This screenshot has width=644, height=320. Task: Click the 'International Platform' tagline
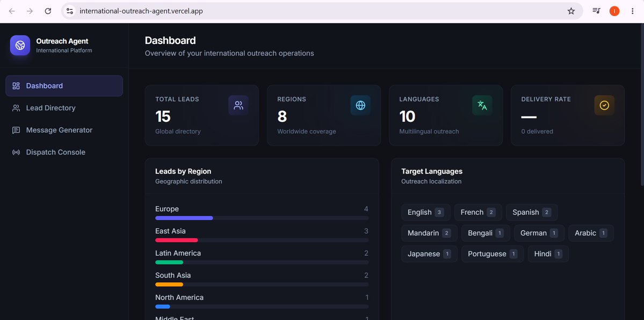click(64, 50)
